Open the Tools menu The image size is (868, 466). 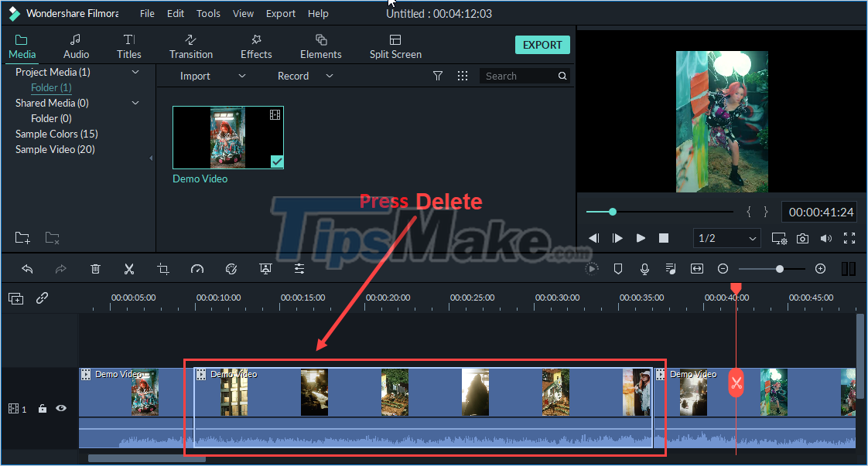click(207, 13)
